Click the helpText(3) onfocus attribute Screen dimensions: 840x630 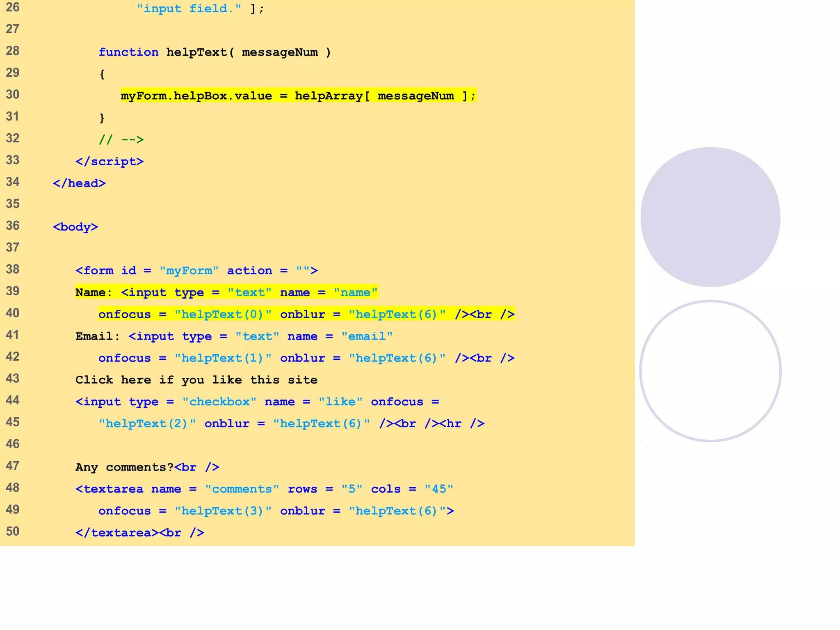point(185,511)
